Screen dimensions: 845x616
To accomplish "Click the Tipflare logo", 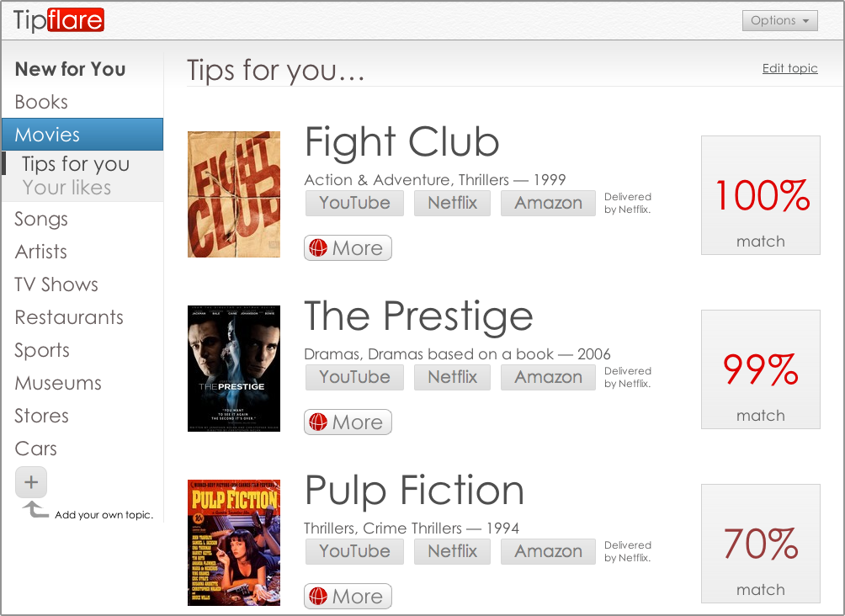I will [x=58, y=20].
